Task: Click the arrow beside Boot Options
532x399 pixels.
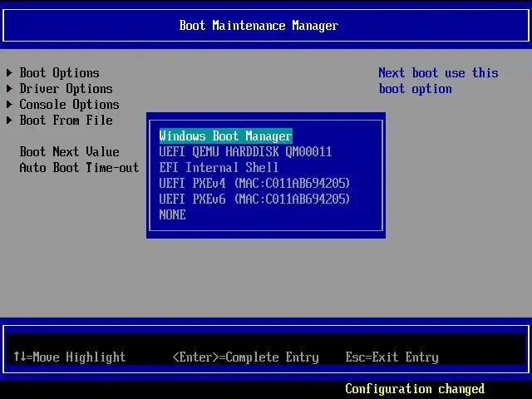Action: 9,72
